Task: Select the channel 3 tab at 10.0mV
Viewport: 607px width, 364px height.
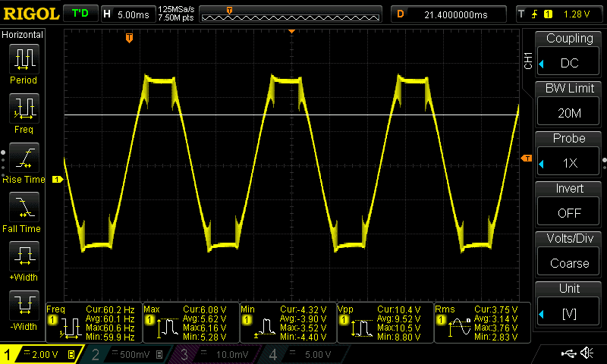Action: coord(214,354)
